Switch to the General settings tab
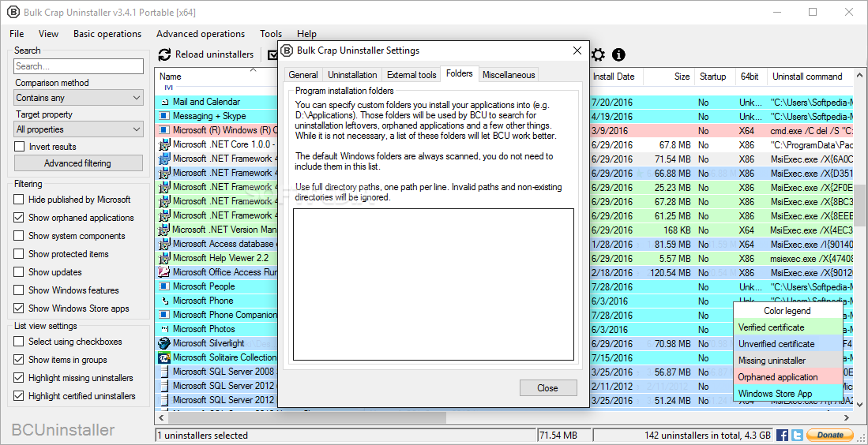 point(303,75)
